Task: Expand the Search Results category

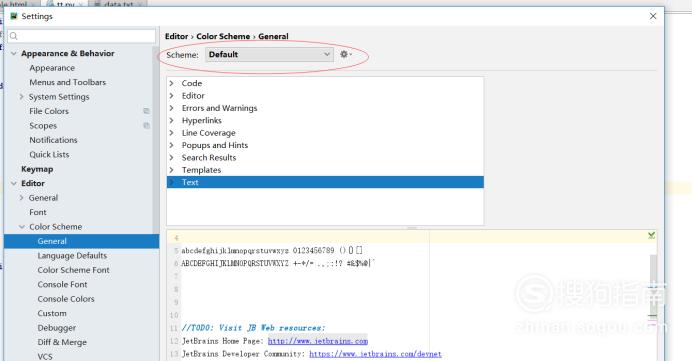Action: [x=172, y=157]
